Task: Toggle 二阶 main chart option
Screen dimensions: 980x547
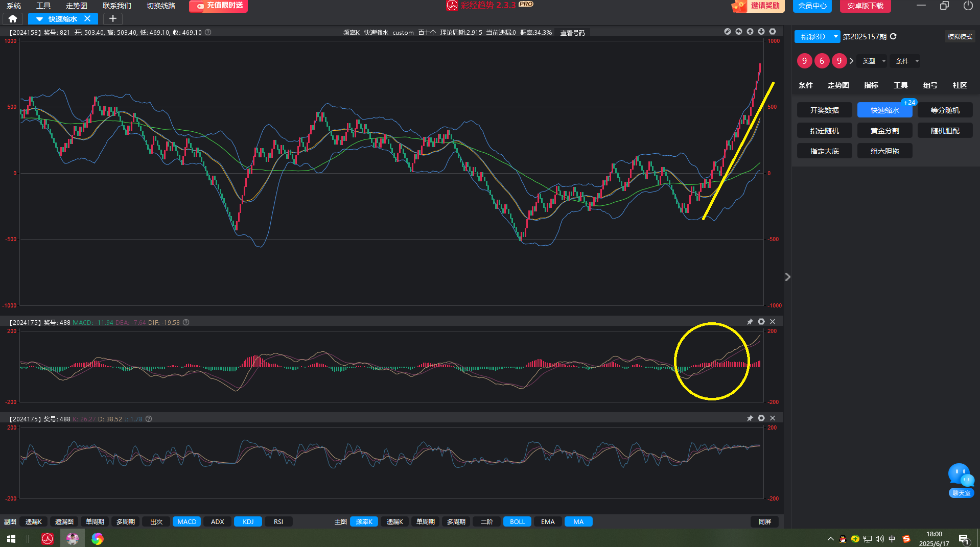Action: coord(486,521)
